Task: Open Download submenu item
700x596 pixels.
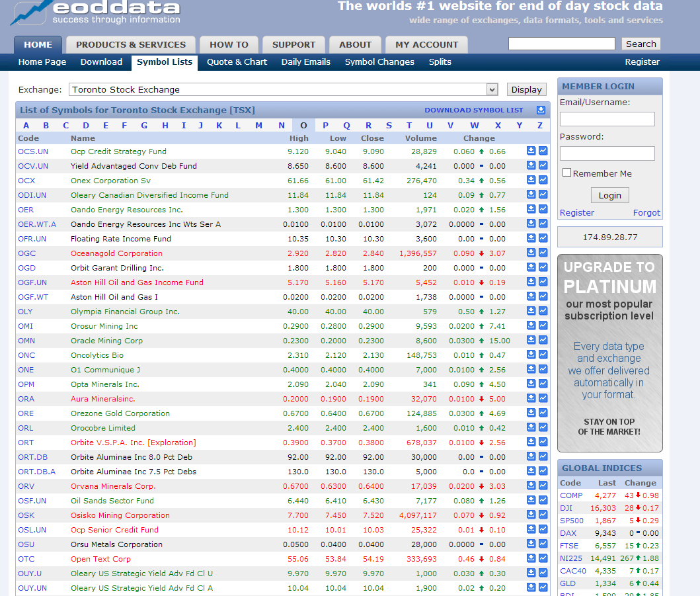Action: point(101,62)
